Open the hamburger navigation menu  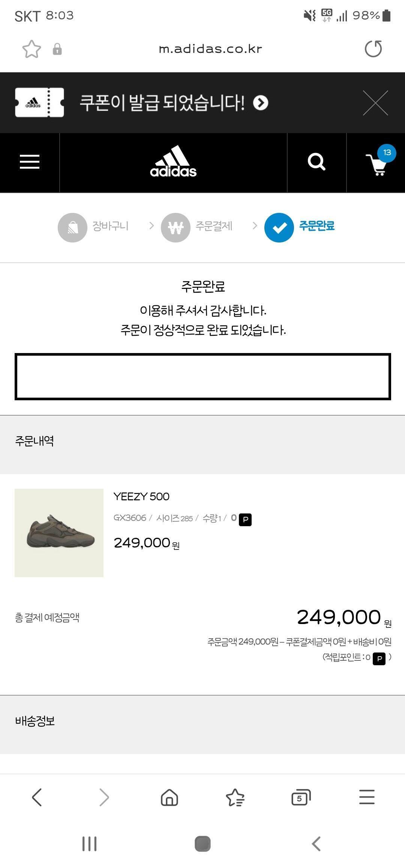pos(30,162)
